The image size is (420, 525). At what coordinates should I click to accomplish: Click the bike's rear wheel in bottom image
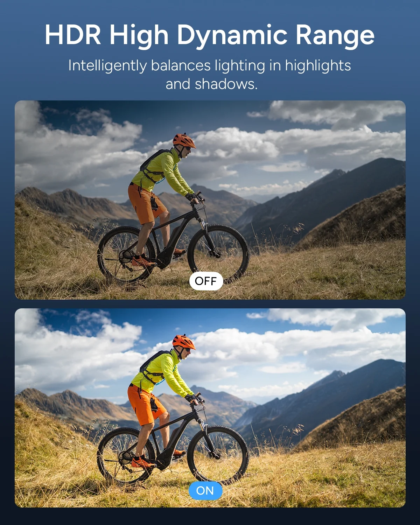tap(126, 457)
